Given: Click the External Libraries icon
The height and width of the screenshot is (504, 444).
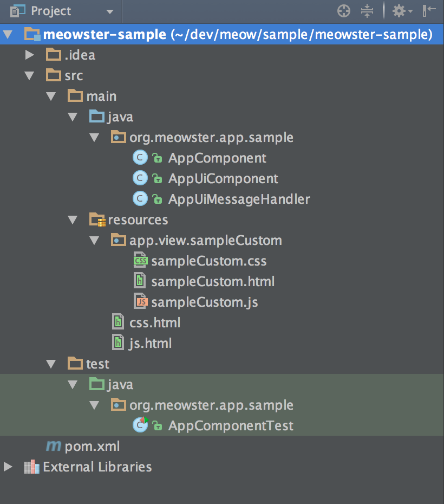Looking at the screenshot, I should point(32,467).
